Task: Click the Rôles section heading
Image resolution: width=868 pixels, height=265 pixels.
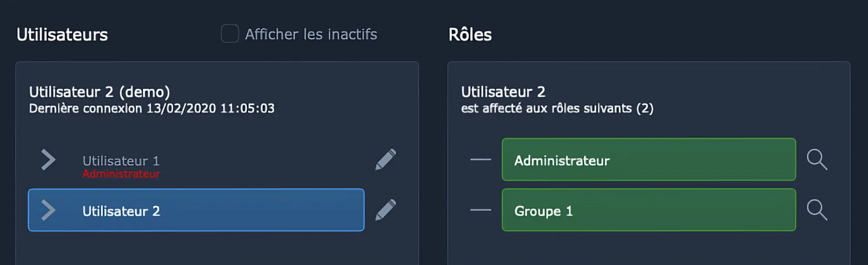Action: click(470, 35)
